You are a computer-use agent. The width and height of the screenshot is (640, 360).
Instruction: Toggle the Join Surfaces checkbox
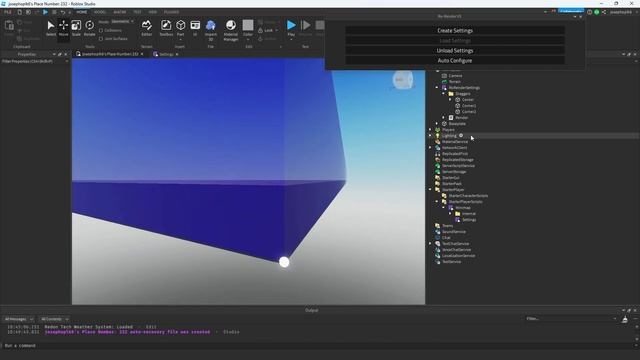pyautogui.click(x=101, y=39)
